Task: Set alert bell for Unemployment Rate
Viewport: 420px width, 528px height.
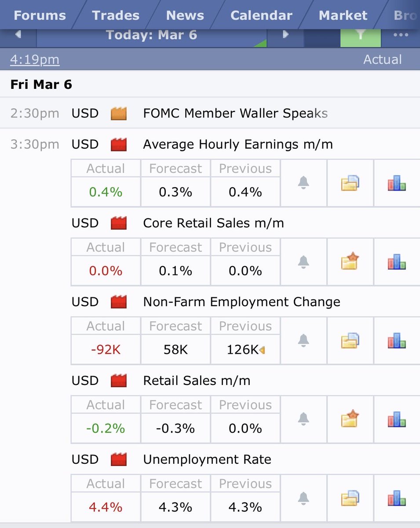Action: (303, 498)
